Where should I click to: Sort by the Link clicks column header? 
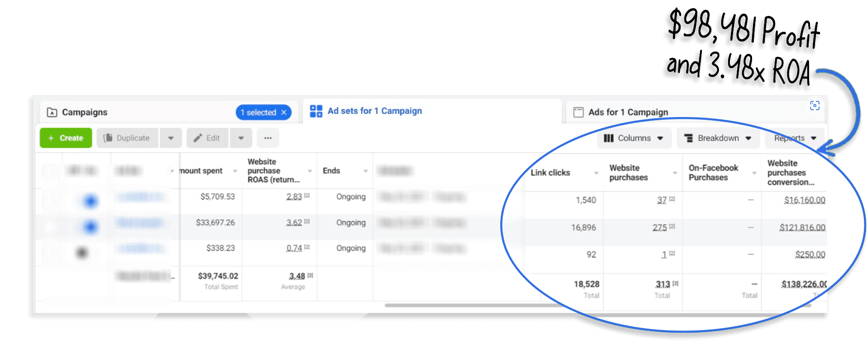coord(550,173)
